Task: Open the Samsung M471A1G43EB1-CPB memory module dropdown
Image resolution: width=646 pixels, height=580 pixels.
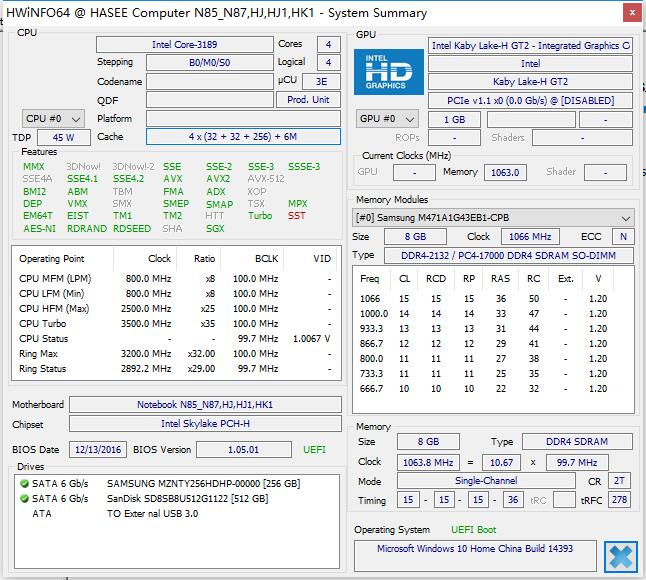Action: [494, 217]
